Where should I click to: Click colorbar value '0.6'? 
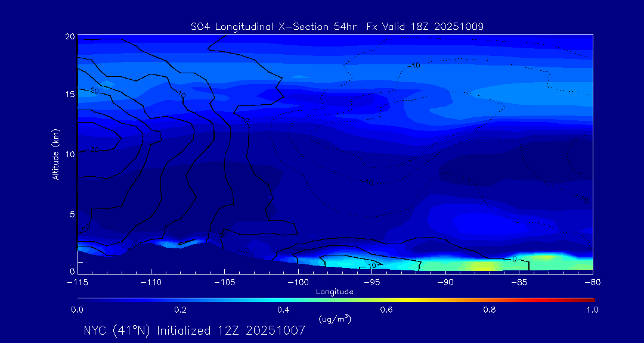click(x=387, y=310)
